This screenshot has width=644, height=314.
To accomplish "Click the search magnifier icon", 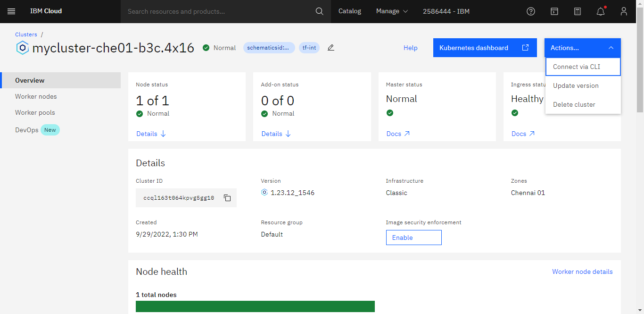I will [319, 11].
